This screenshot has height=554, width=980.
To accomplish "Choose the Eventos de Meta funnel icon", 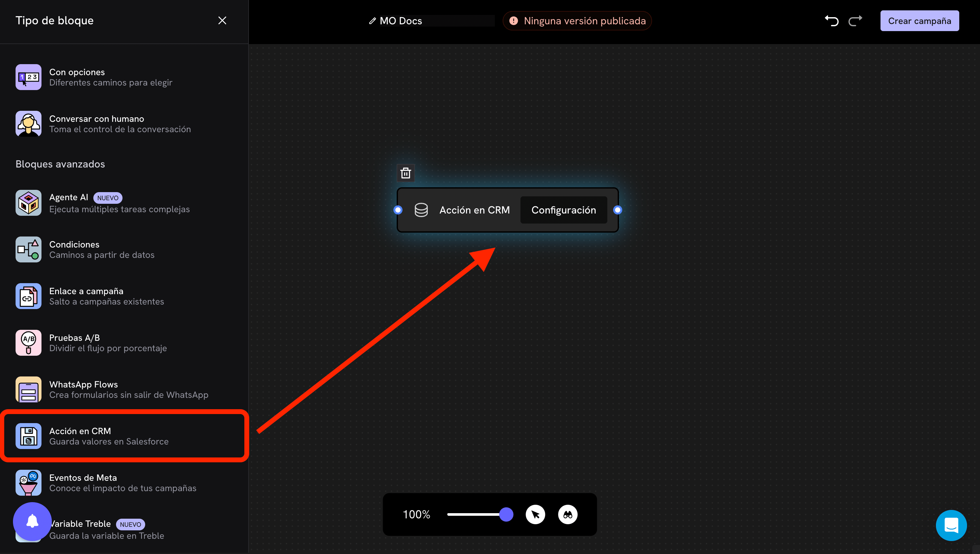I will coord(29,482).
